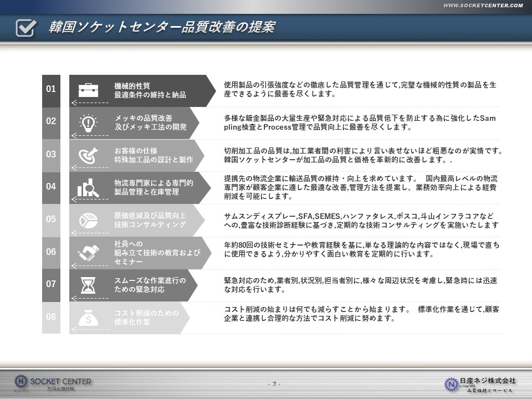Click the slide title 韓国ソケットセンター品質改善の提案
Screen dimensions: 532x399
coord(162,27)
